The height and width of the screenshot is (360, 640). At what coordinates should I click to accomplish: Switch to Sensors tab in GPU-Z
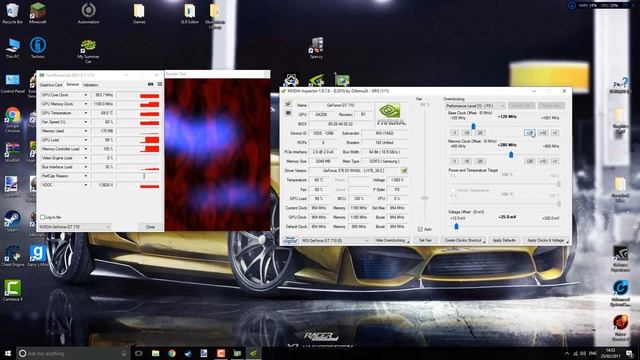coord(72,85)
